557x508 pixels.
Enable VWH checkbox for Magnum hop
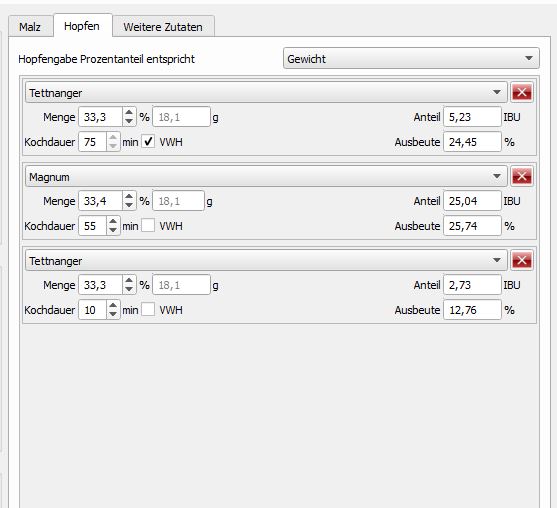tap(148, 226)
